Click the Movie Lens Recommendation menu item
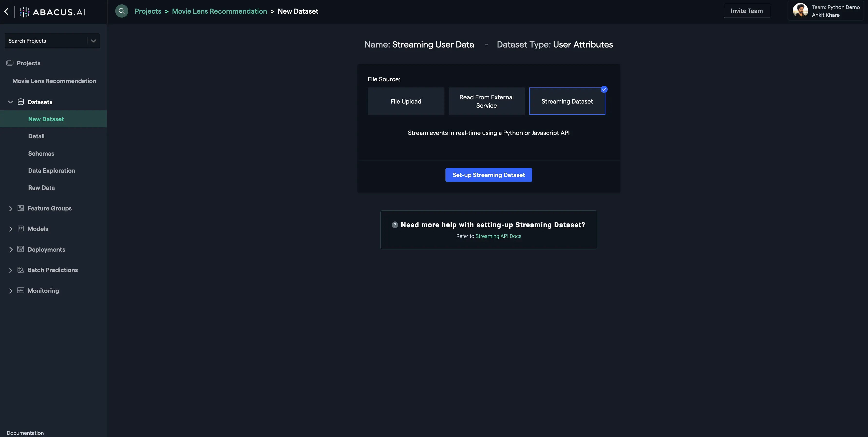The height and width of the screenshot is (437, 868). [54, 81]
